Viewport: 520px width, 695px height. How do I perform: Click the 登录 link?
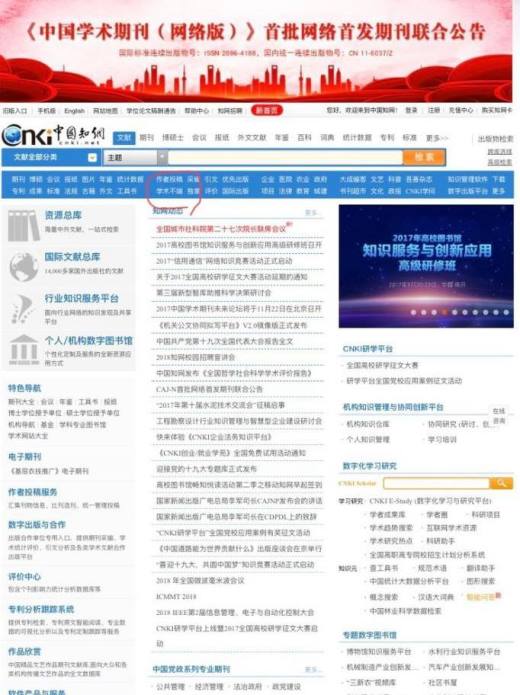point(411,110)
